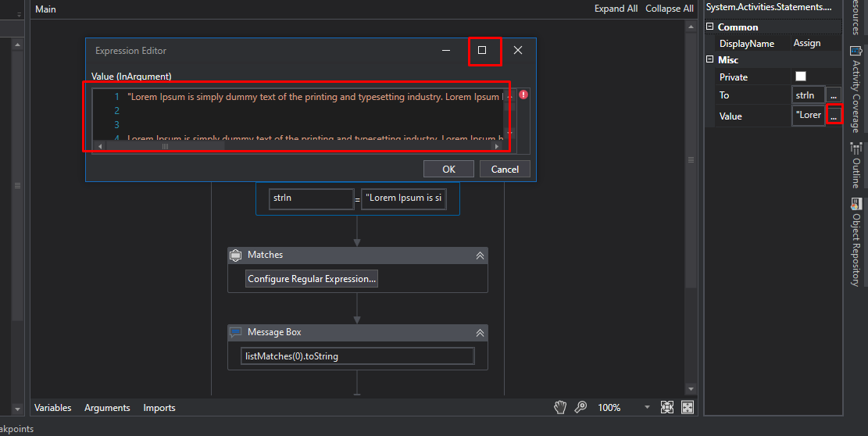
Task: Open the Outline side tab
Action: [855, 166]
